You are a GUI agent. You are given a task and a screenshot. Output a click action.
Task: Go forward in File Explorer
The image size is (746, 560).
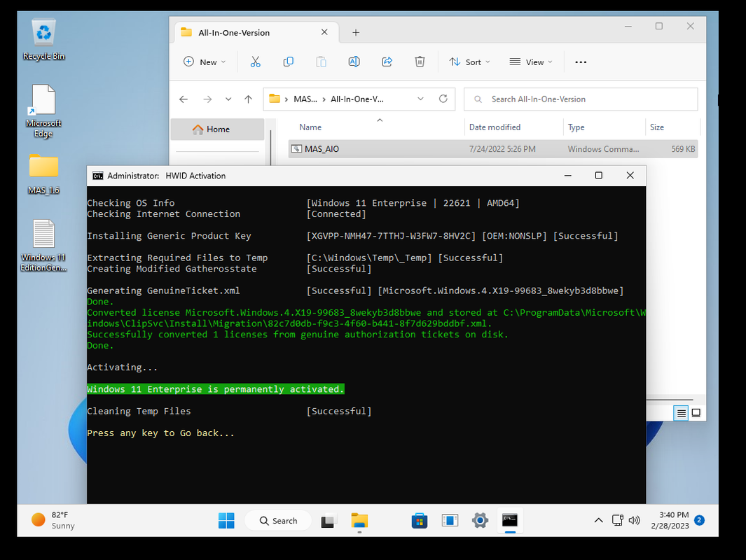207,99
